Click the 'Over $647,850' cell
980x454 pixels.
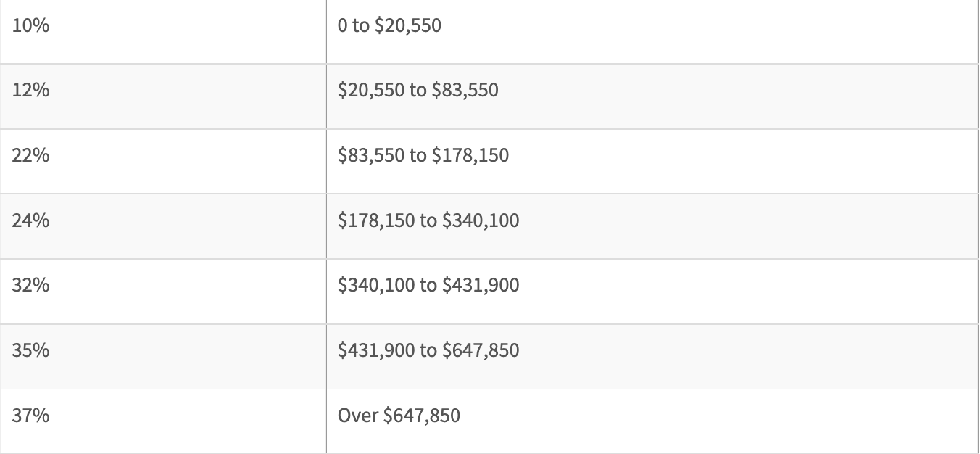coord(652,421)
